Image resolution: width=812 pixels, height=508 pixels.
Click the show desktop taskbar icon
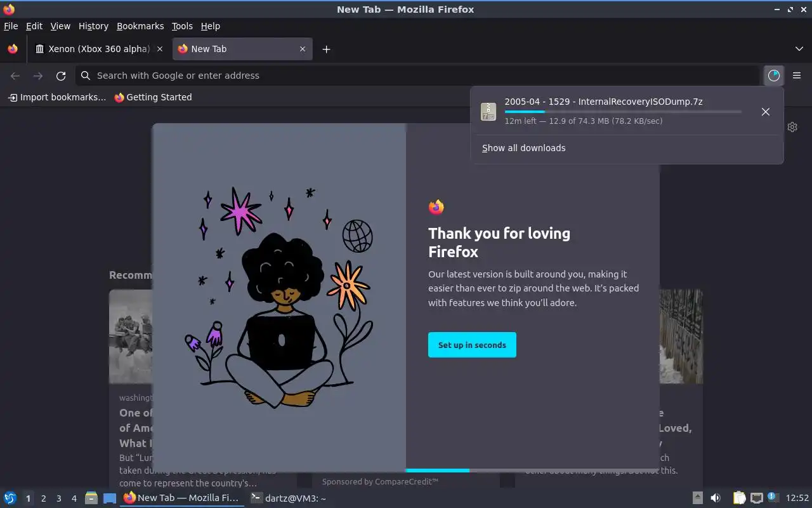[x=110, y=498]
